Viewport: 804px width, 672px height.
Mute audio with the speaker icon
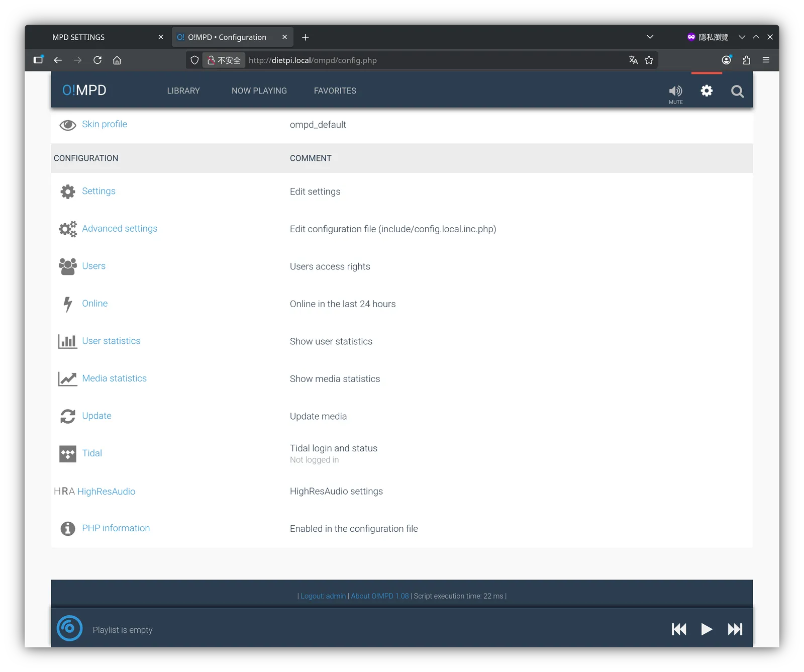pyautogui.click(x=675, y=91)
